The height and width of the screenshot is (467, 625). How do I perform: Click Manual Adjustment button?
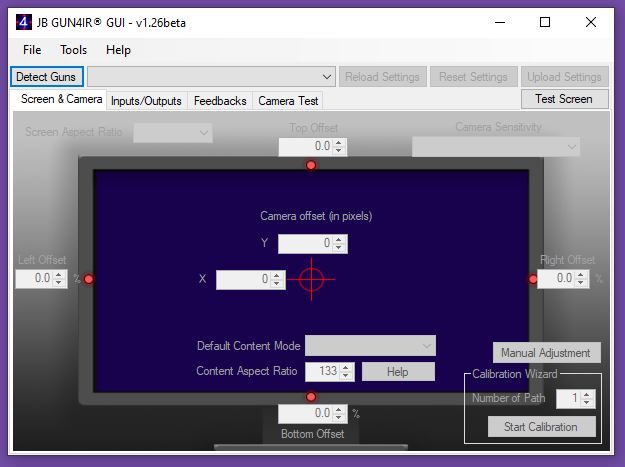[x=546, y=353]
